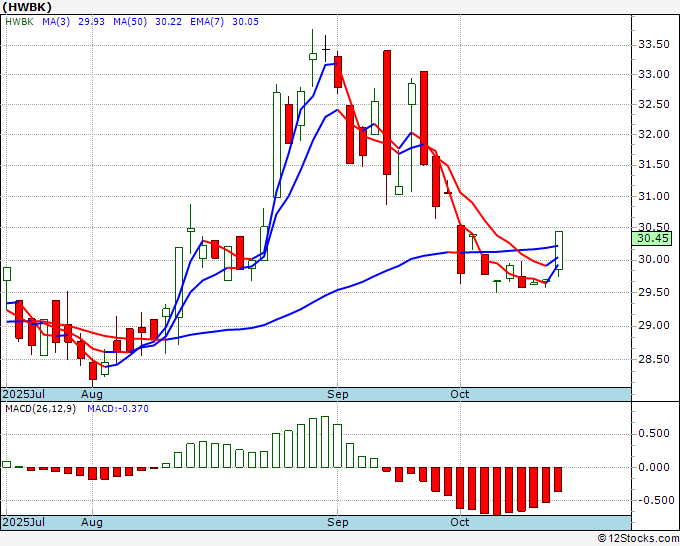Click the 32.50 price axis label

click(654, 105)
